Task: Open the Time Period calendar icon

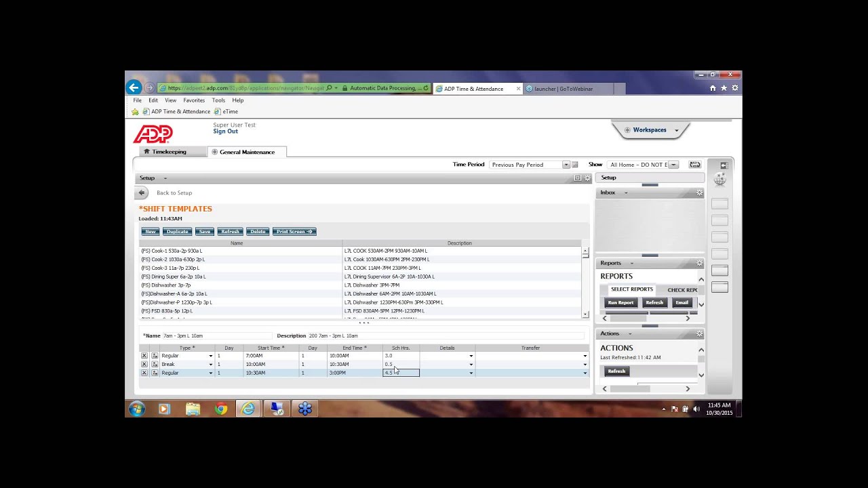Action: (575, 165)
